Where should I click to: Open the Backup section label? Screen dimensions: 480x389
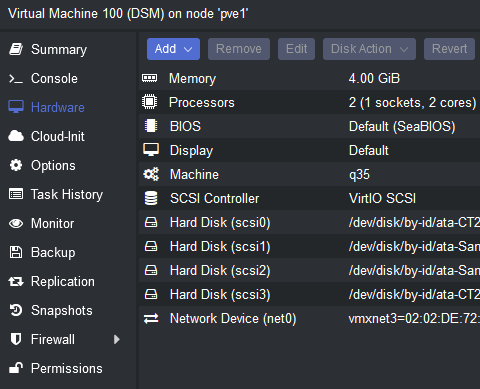(x=53, y=253)
